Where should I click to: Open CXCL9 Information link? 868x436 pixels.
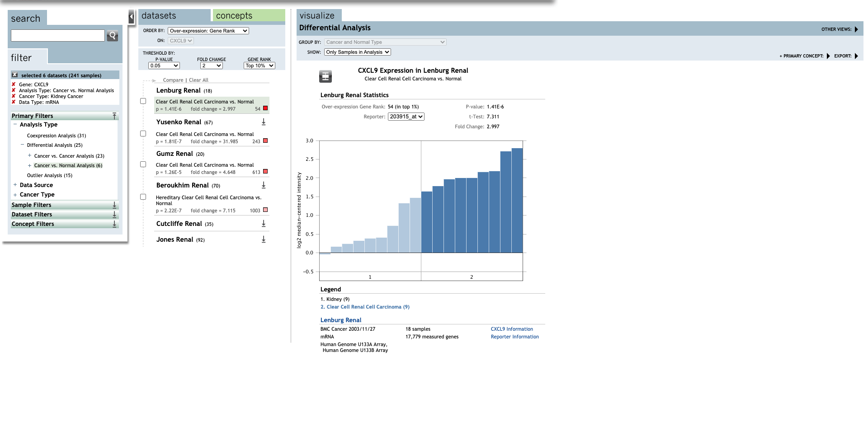coord(512,329)
